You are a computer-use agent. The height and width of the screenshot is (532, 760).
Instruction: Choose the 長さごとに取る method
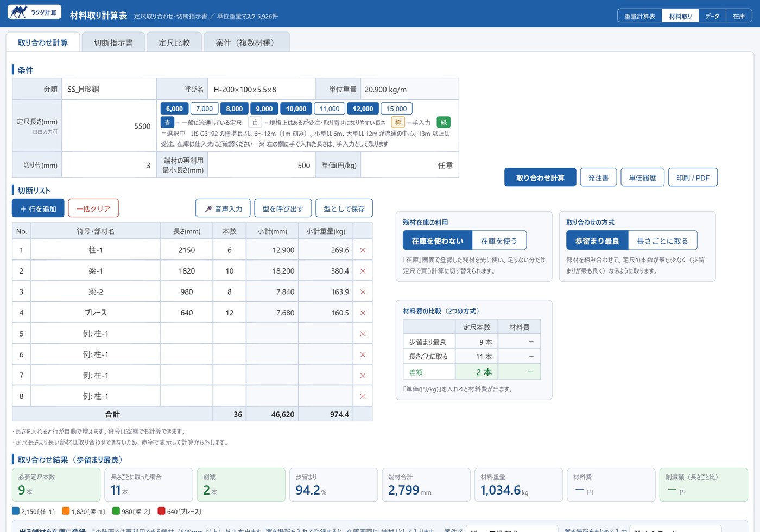(x=662, y=240)
